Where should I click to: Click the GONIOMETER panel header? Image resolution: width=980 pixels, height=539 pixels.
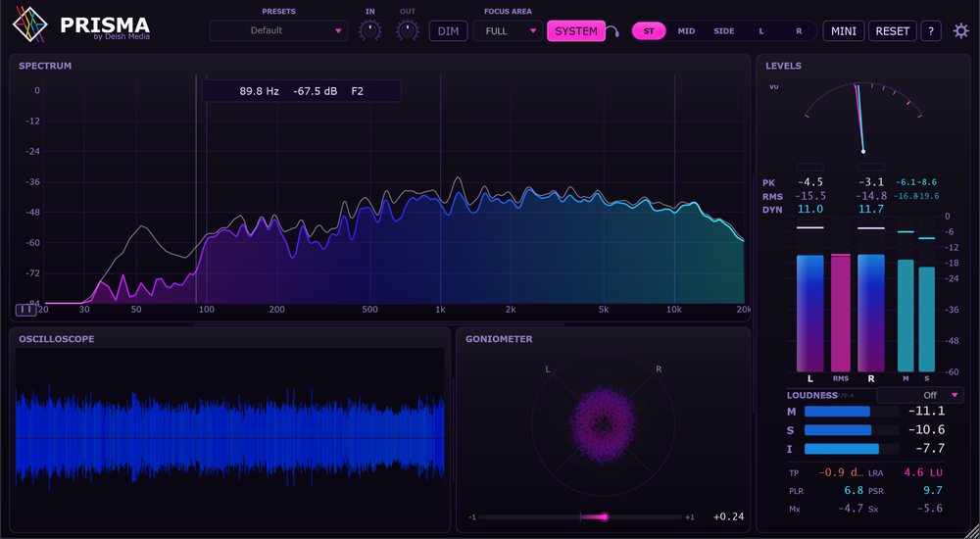click(499, 339)
